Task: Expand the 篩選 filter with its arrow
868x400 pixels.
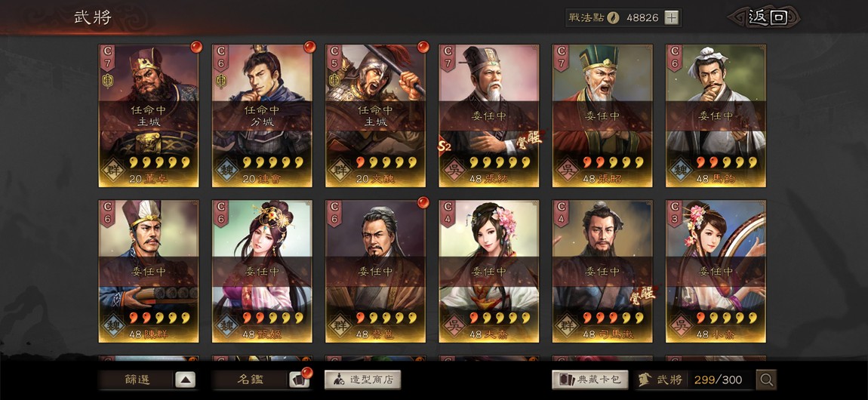Action: [x=186, y=380]
